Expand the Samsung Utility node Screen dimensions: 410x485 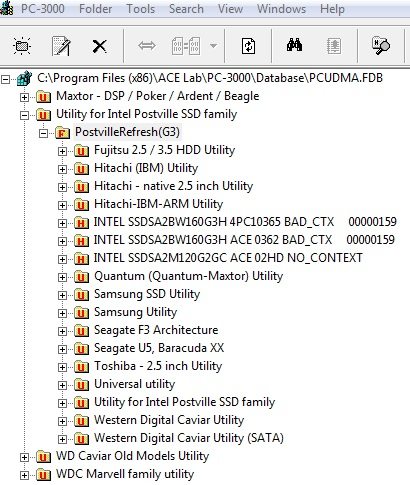pos(62,313)
